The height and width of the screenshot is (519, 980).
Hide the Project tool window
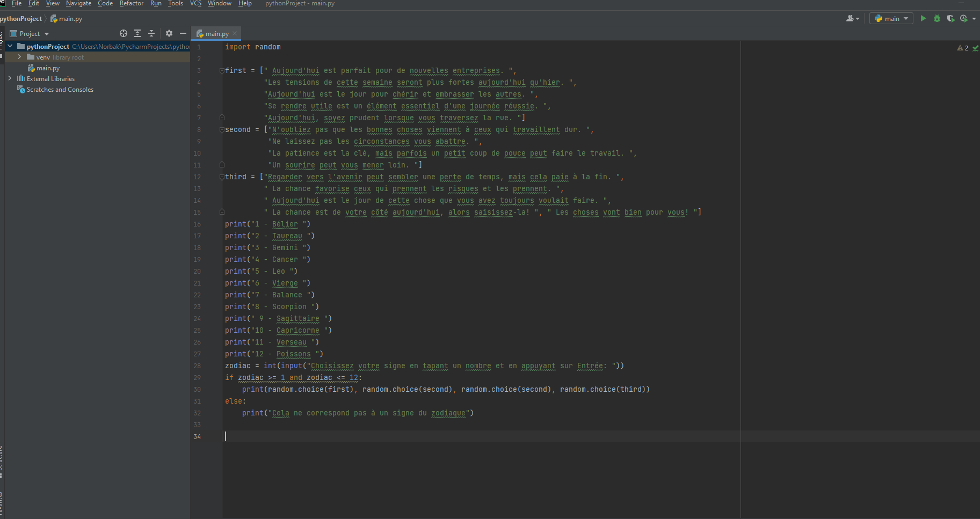[x=183, y=33]
